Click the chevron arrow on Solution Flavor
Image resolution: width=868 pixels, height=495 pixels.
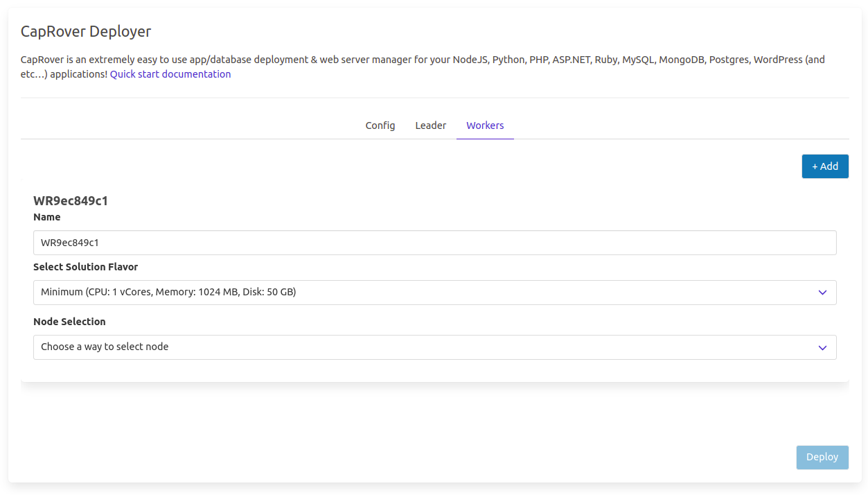click(x=822, y=293)
